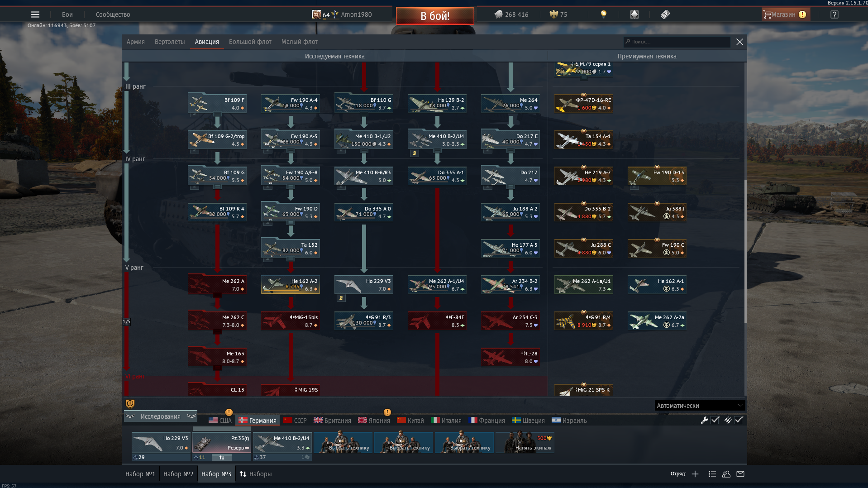
Task: Select Pz.35(t) reserve crew slot
Action: (x=221, y=443)
